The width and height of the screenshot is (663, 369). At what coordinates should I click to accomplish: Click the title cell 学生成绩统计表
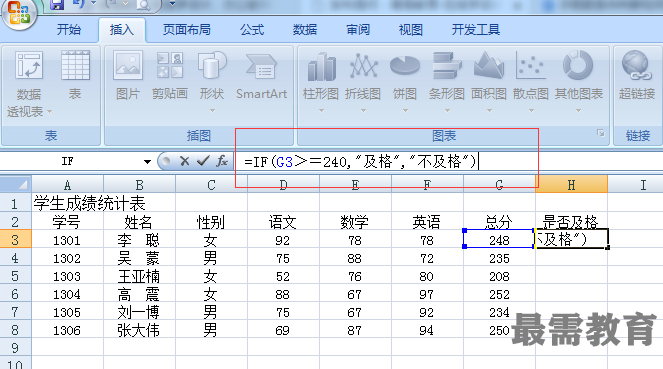[90, 203]
